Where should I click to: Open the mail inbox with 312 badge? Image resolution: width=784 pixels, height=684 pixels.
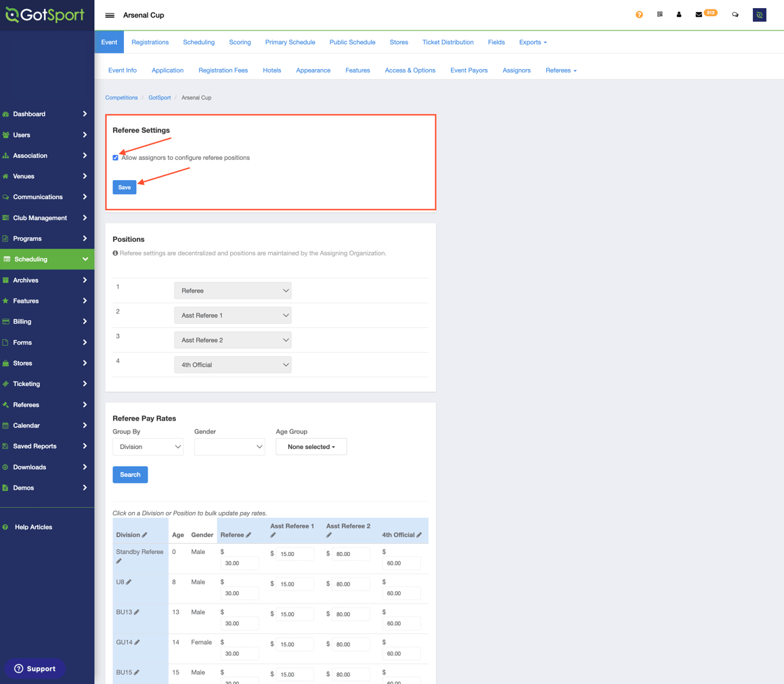705,14
